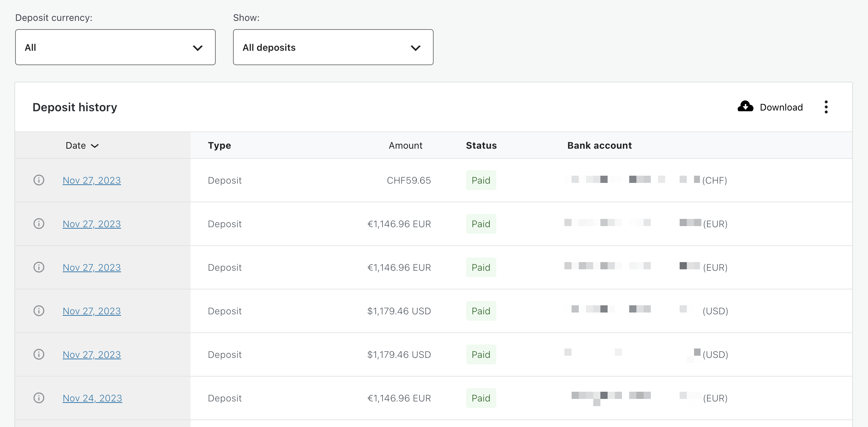The width and height of the screenshot is (868, 427).
Task: Toggle the Paid badge on the first USD deposit
Action: [481, 310]
